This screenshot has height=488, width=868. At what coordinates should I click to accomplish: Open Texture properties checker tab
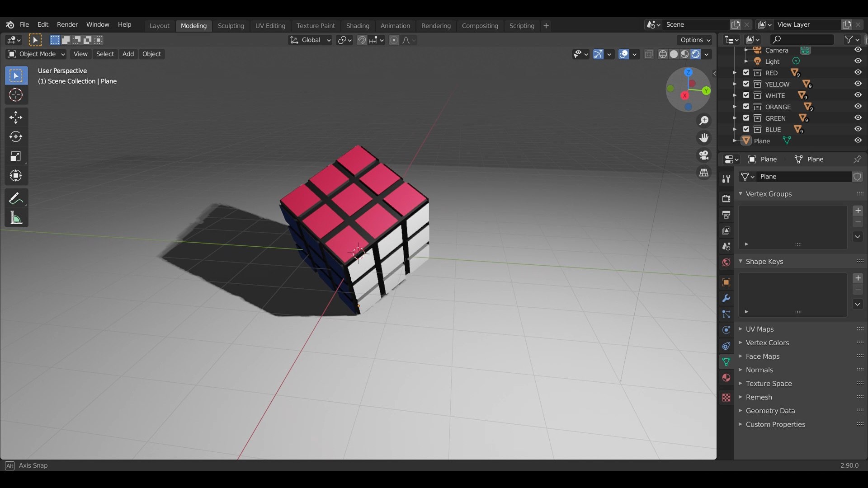tap(726, 398)
